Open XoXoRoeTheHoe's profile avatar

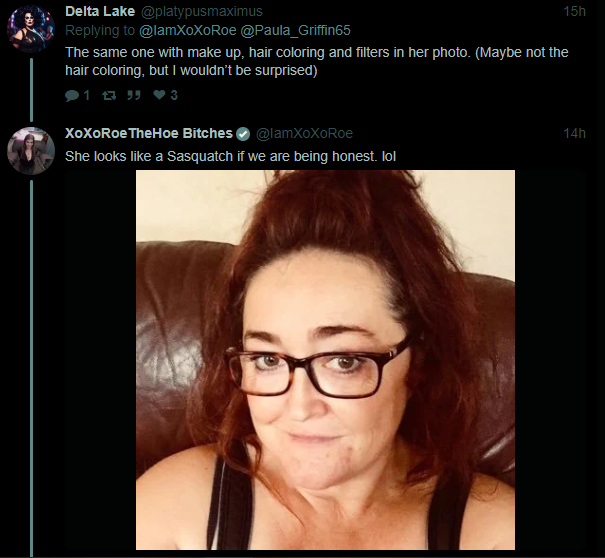[31, 151]
